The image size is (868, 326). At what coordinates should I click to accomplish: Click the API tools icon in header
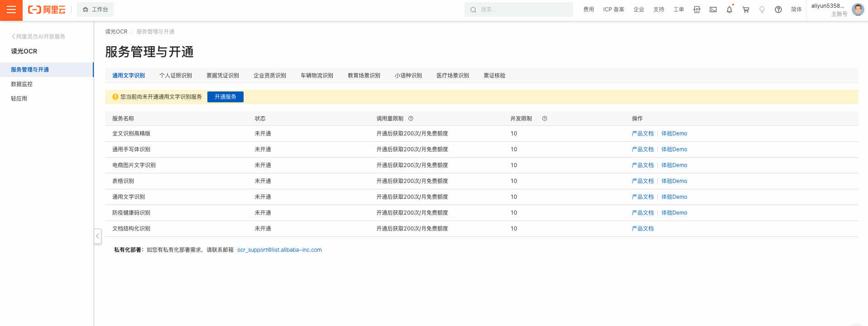pyautogui.click(x=697, y=10)
